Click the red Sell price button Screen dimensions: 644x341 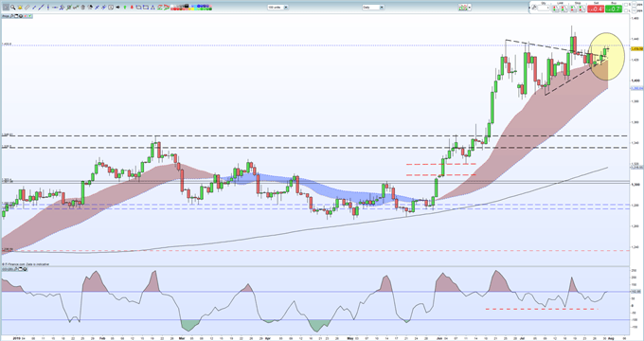click(x=596, y=9)
